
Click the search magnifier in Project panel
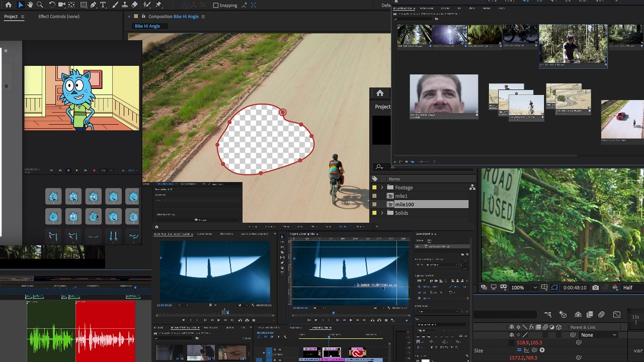click(x=379, y=167)
